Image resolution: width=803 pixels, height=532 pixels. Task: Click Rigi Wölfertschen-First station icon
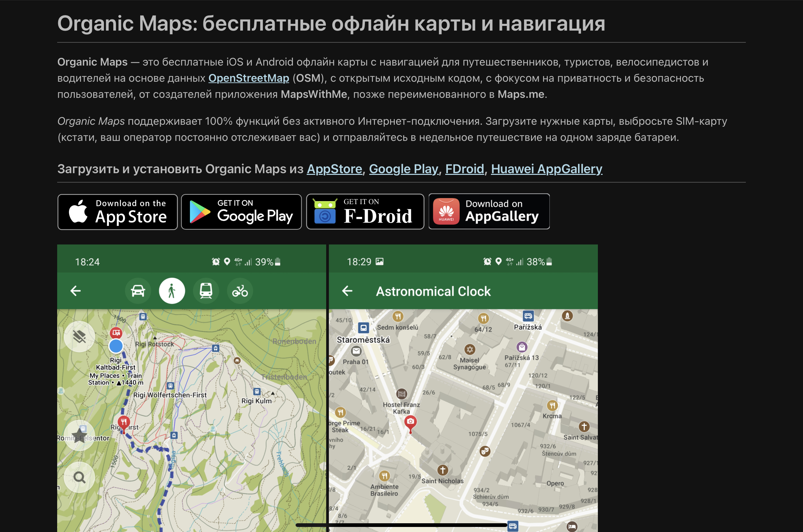[x=170, y=386]
